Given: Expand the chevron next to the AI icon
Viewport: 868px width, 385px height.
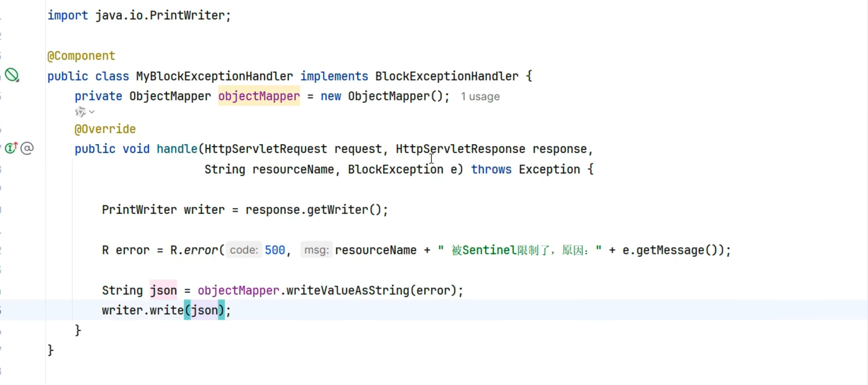Looking at the screenshot, I should click(92, 112).
